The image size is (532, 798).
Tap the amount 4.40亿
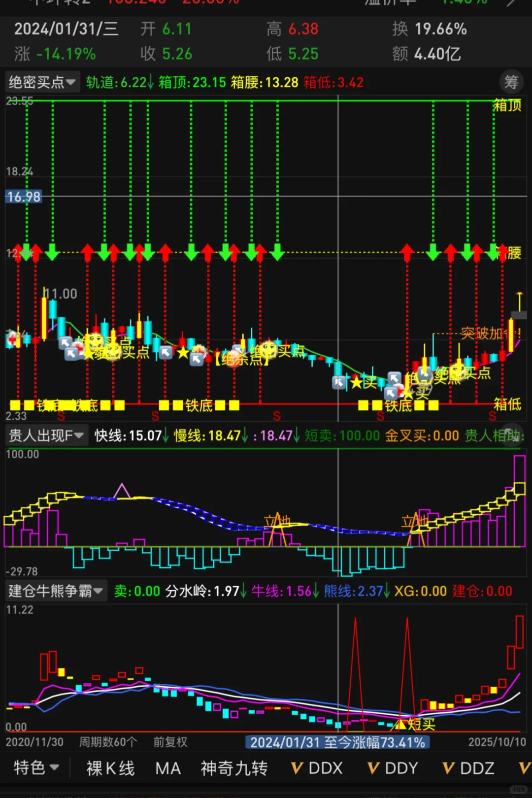click(437, 54)
